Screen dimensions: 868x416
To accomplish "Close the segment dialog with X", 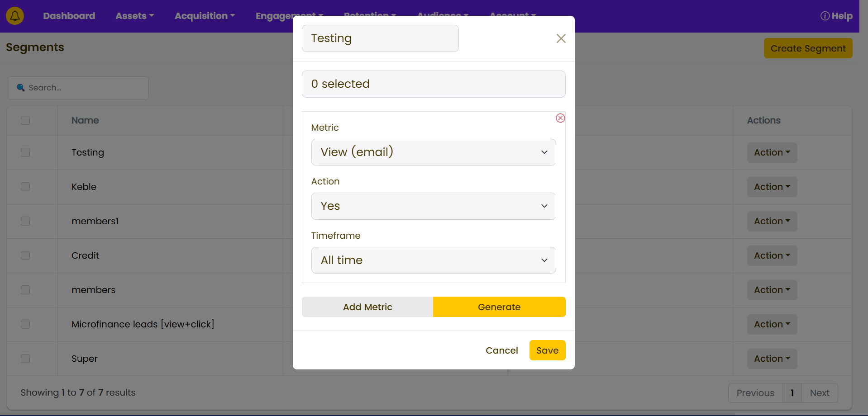I will [561, 38].
